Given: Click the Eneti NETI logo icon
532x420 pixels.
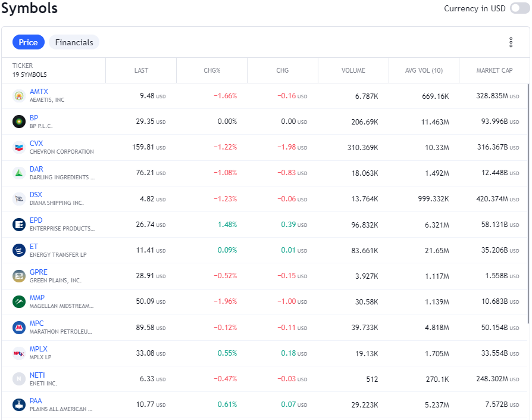Looking at the screenshot, I should [19, 379].
